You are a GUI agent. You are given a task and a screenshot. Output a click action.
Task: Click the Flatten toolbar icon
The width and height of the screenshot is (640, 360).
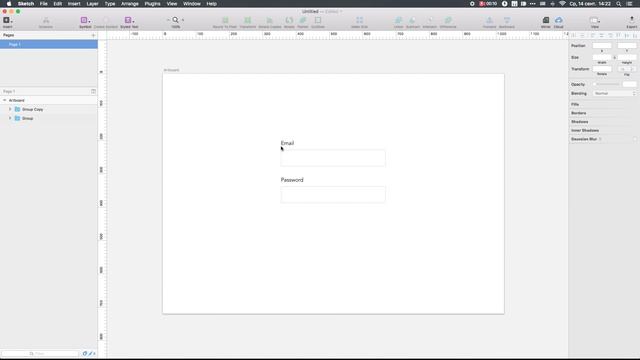pyautogui.click(x=303, y=20)
